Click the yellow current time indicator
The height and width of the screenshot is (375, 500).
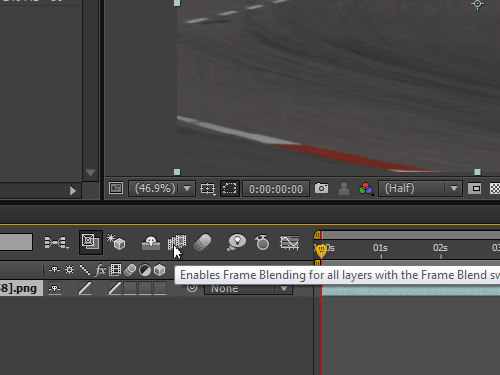pos(321,250)
